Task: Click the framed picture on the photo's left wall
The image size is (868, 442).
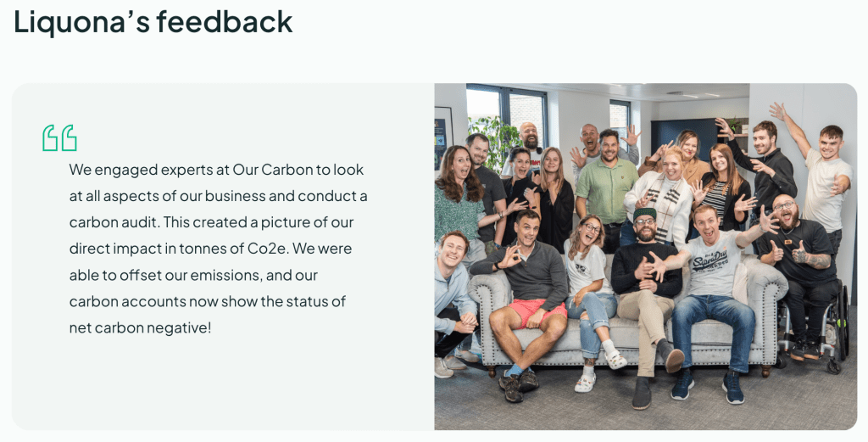Action: [x=443, y=131]
